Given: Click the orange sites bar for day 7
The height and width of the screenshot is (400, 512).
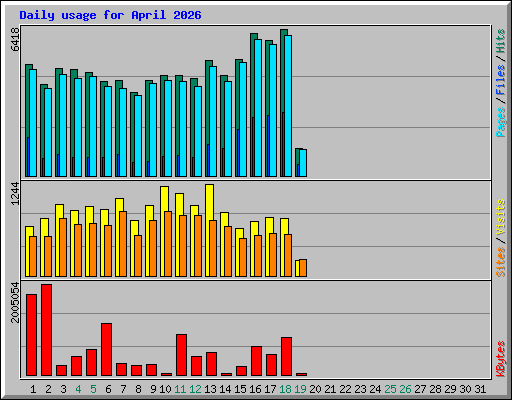Looking at the screenshot, I should (x=123, y=244).
